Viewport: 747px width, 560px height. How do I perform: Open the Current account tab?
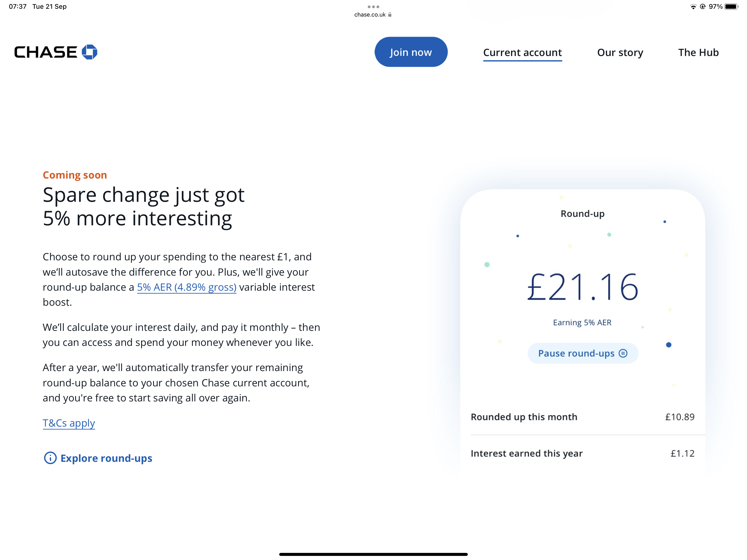click(x=523, y=53)
